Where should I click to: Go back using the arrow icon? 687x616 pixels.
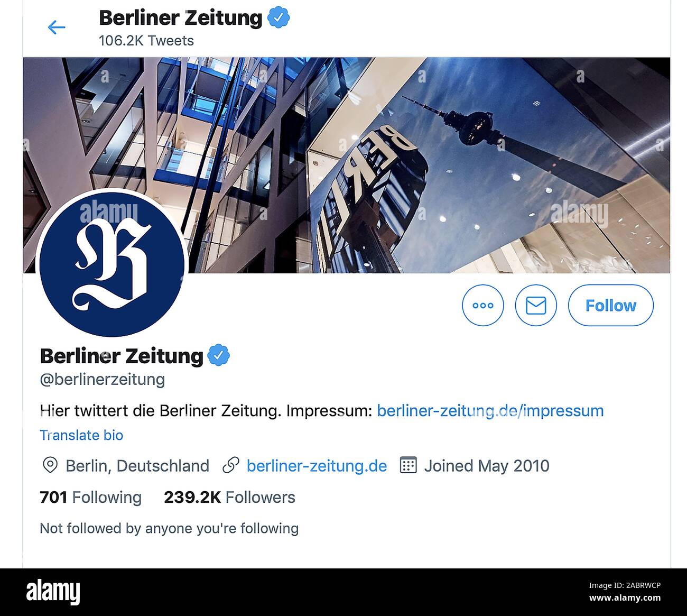pos(56,27)
